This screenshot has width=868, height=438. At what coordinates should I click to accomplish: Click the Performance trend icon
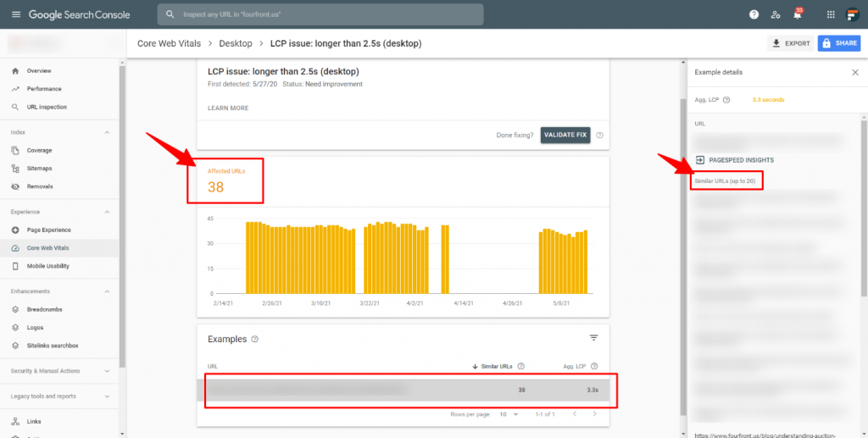tap(15, 88)
